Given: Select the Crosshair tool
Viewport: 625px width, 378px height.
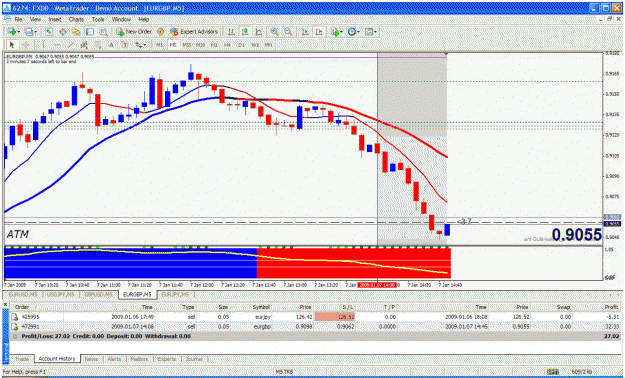Looking at the screenshot, I should 26,45.
